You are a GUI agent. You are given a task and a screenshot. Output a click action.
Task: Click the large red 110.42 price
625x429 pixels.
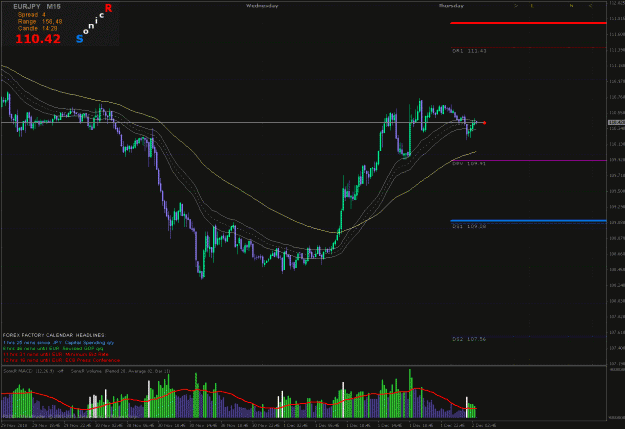click(38, 39)
